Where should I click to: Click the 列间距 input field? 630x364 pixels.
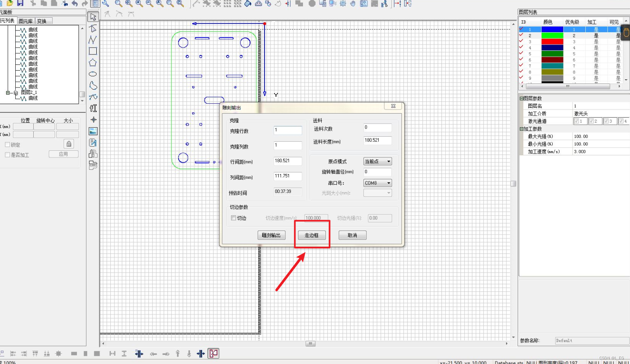[288, 176]
